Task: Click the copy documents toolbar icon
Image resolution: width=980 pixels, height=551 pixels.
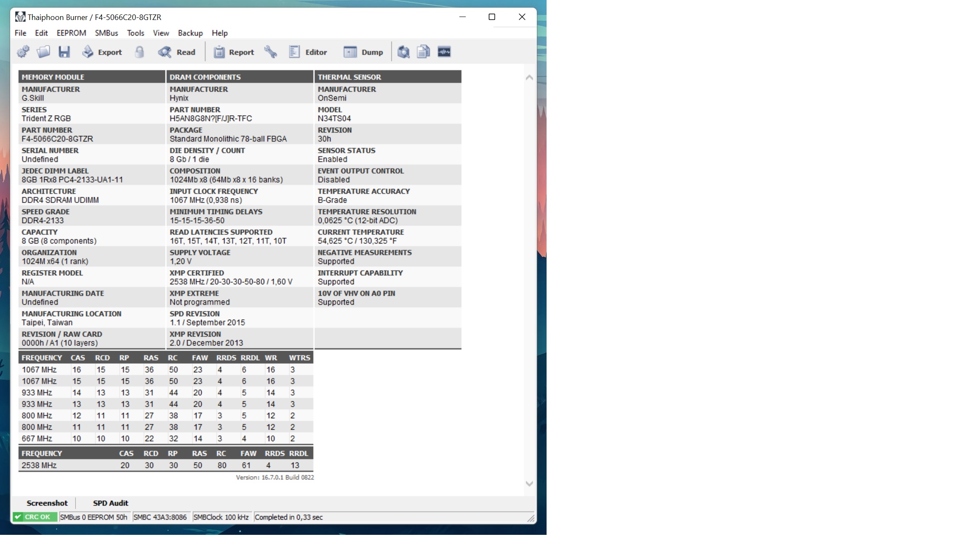Action: pos(423,52)
